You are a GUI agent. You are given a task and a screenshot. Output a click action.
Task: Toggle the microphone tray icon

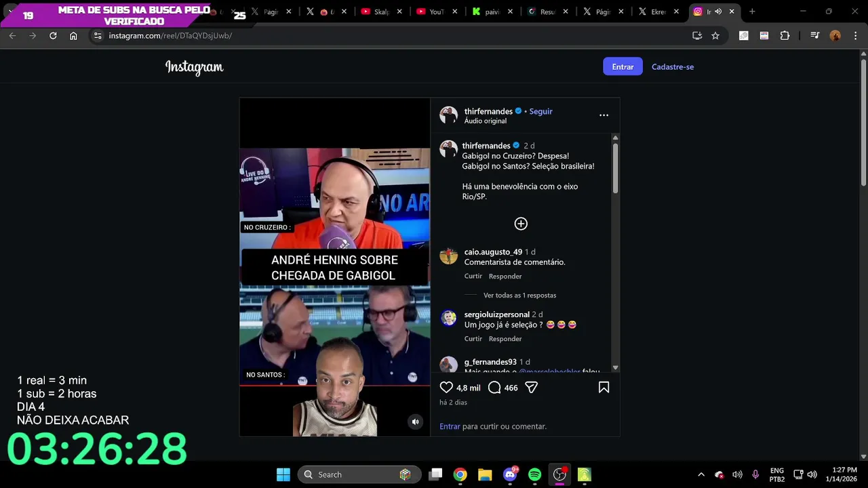(x=755, y=474)
